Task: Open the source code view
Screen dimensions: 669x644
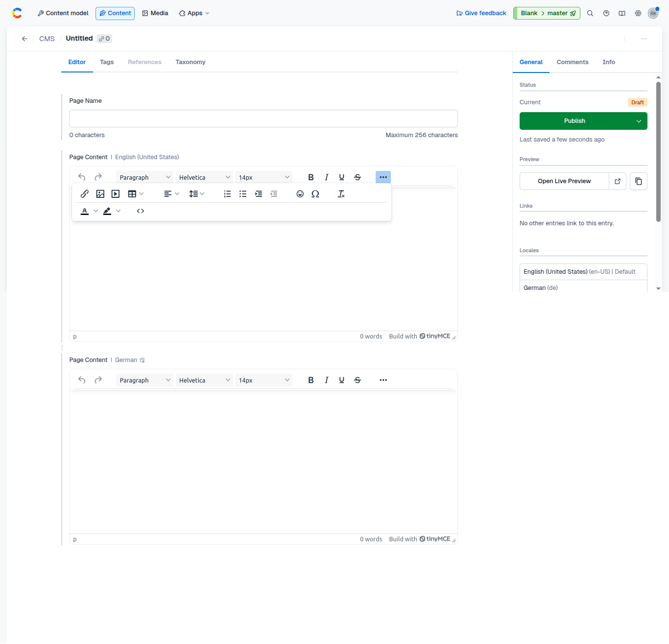Action: pyautogui.click(x=141, y=211)
